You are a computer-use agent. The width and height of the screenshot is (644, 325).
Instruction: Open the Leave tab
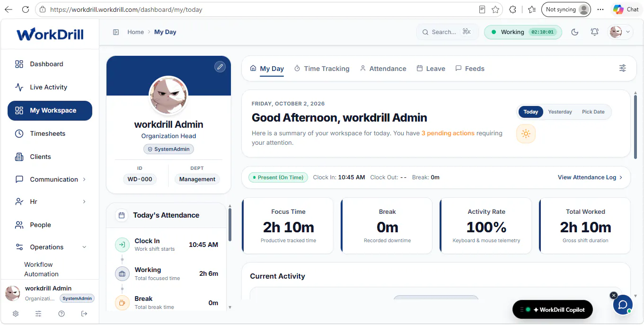431,69
